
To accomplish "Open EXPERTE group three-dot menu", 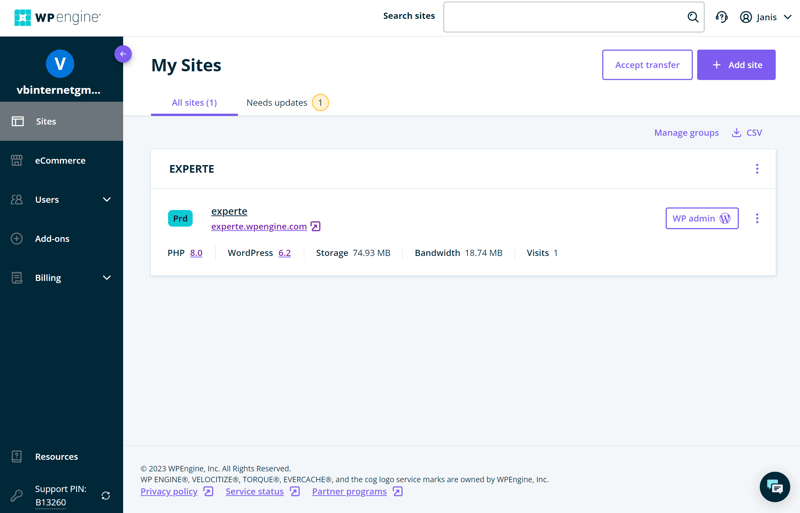I will pos(757,169).
